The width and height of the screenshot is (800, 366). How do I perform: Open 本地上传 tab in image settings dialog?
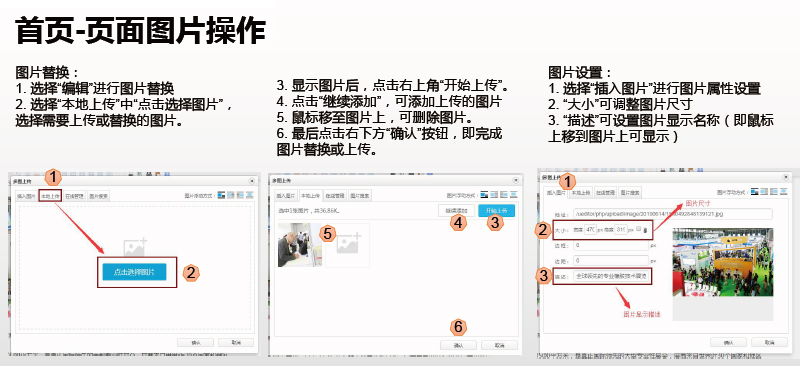(581, 192)
